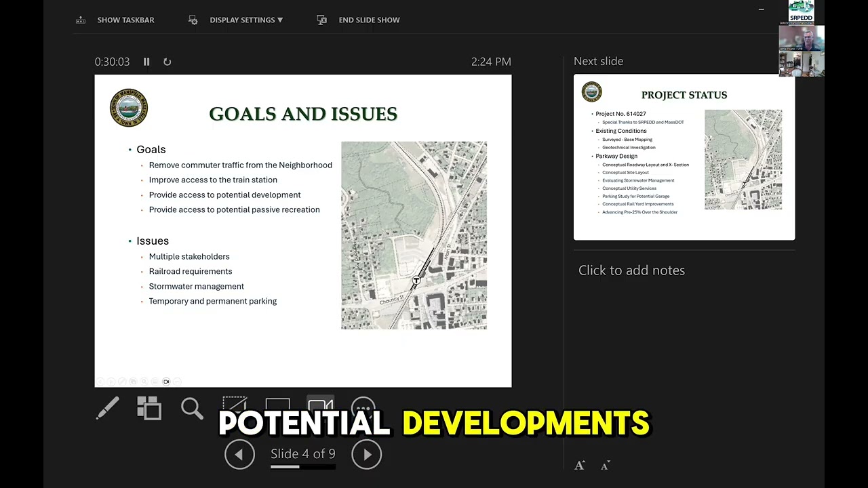The image size is (868, 488).
Task: Click the 'Goals' heading on the slide
Action: [x=151, y=150]
